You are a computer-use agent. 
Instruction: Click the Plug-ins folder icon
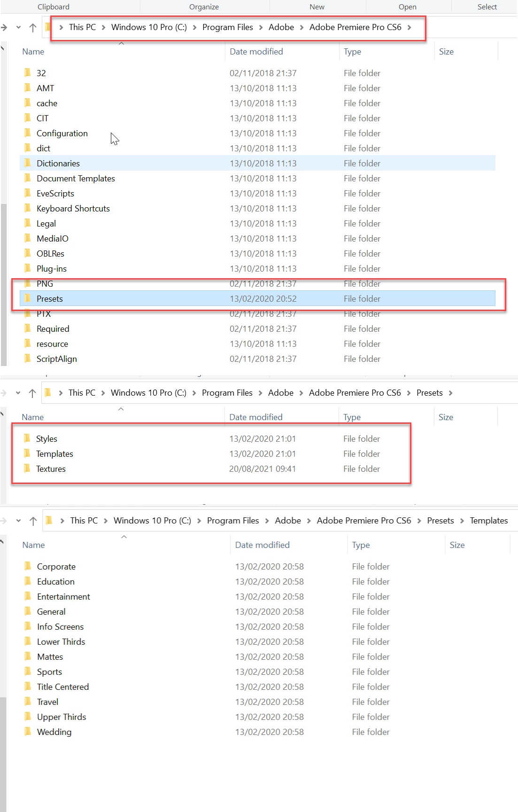click(28, 268)
